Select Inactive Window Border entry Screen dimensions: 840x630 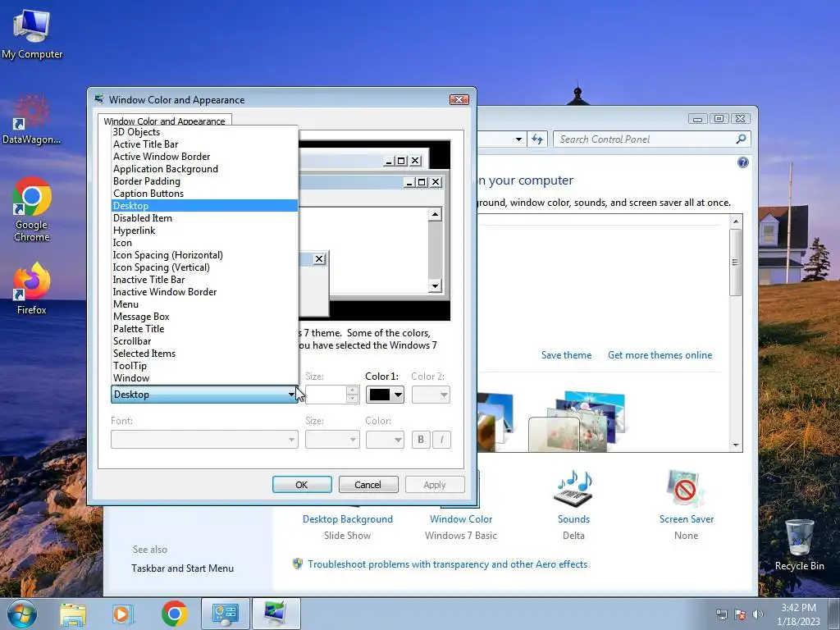point(204,292)
